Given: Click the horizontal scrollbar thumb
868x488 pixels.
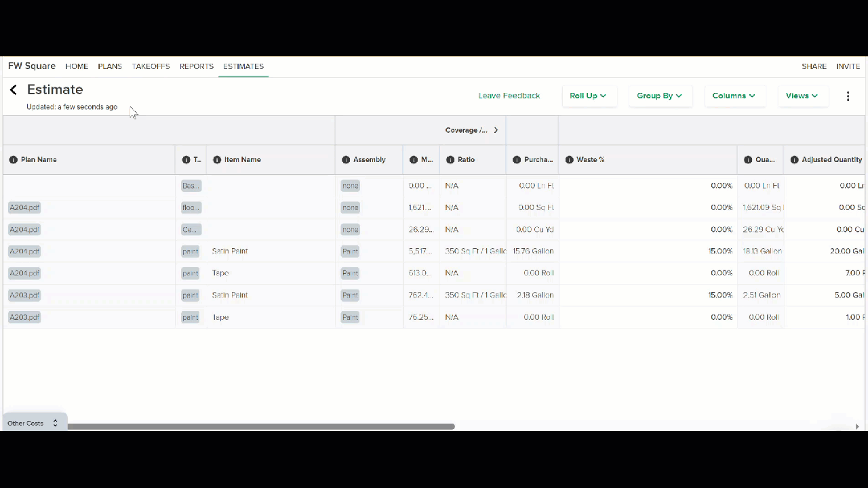Looking at the screenshot, I should (261, 426).
